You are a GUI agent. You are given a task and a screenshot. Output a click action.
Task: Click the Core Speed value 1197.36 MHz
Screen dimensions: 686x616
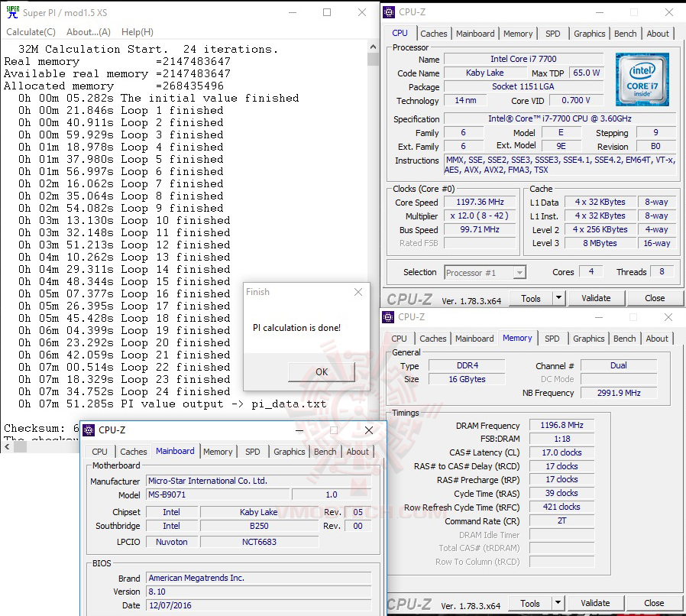(480, 202)
